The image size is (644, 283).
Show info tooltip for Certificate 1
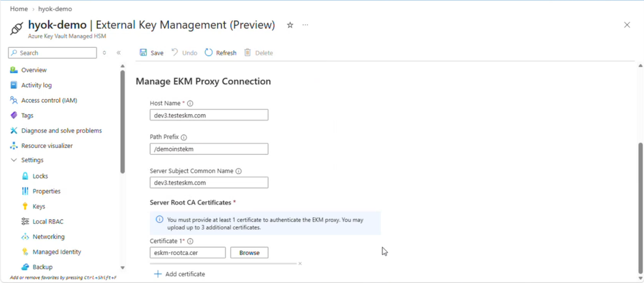190,241
